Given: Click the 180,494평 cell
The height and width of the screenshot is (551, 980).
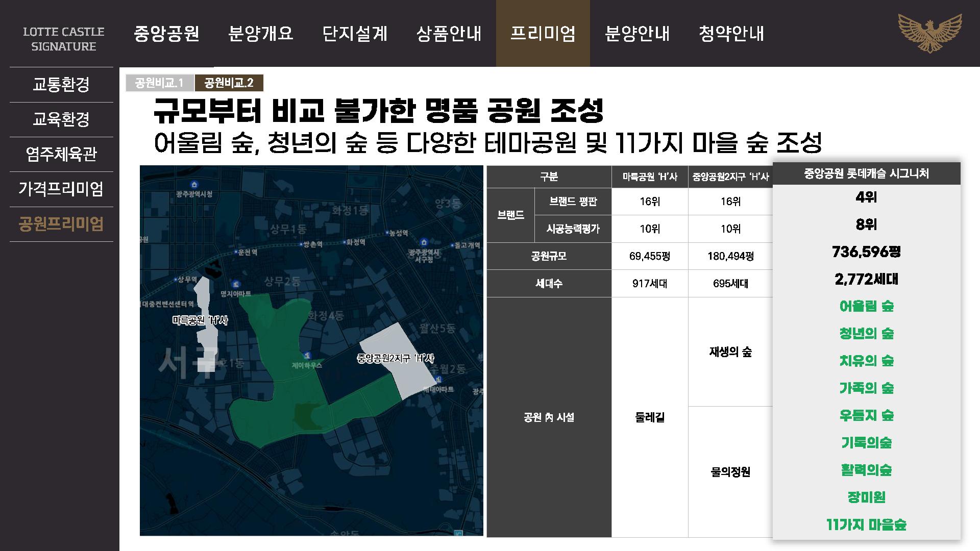Looking at the screenshot, I should pos(730,256).
